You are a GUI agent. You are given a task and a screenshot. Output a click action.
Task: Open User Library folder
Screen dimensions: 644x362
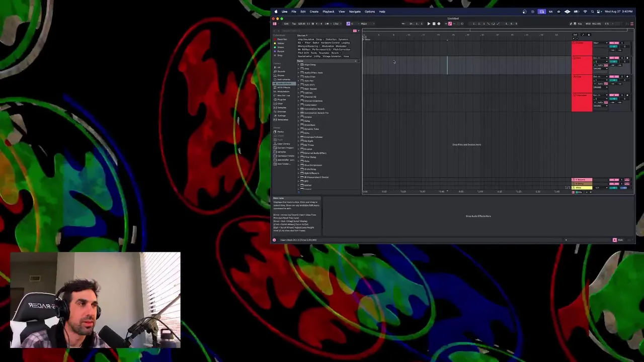[283, 144]
